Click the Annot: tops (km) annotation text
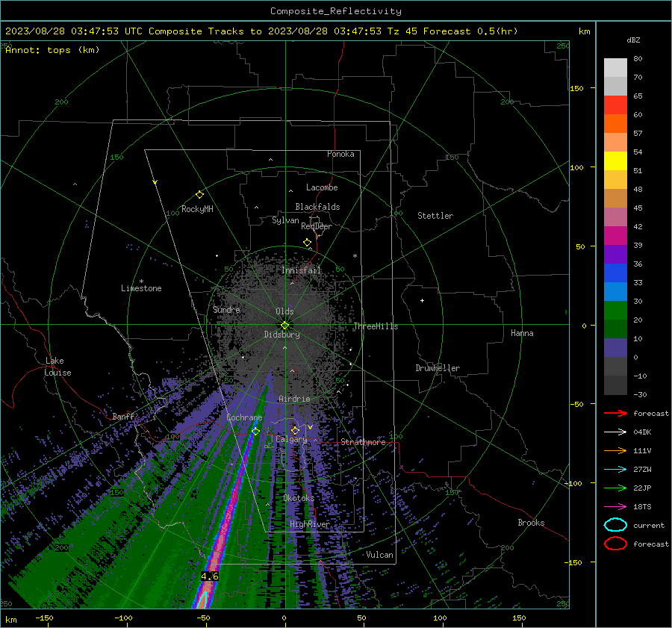The width and height of the screenshot is (672, 628). tap(52, 50)
